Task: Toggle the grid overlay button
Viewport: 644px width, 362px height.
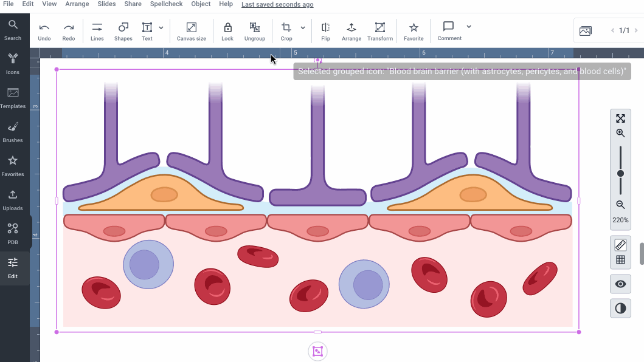Action: [x=620, y=260]
